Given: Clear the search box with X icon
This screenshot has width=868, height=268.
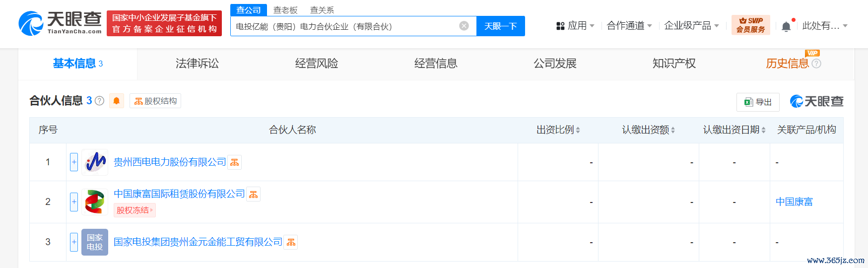Looking at the screenshot, I should click(x=464, y=26).
